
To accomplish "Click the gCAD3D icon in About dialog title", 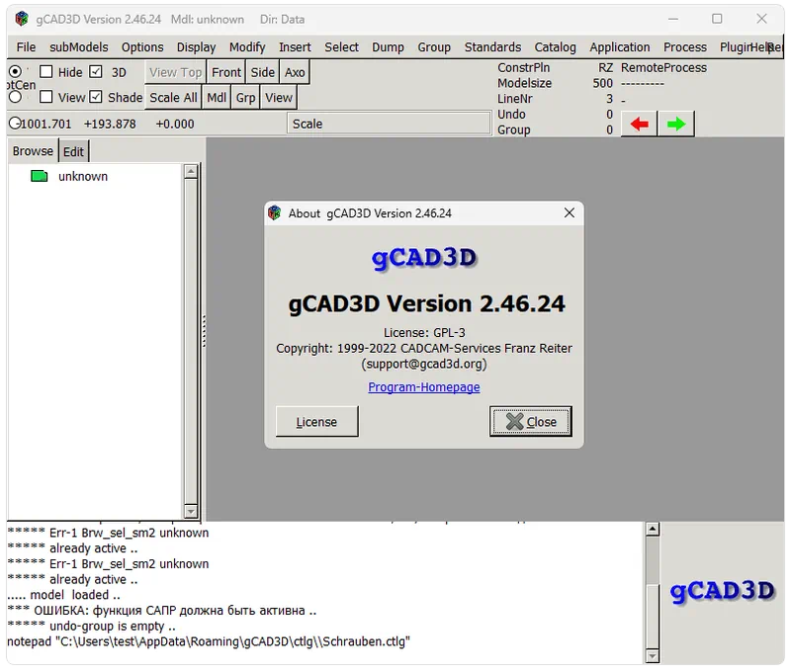I will coord(275,212).
